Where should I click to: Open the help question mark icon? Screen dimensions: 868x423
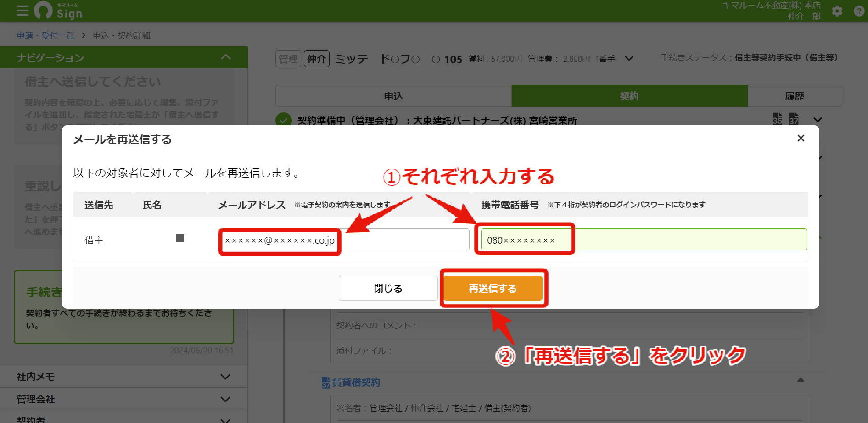pyautogui.click(x=859, y=11)
